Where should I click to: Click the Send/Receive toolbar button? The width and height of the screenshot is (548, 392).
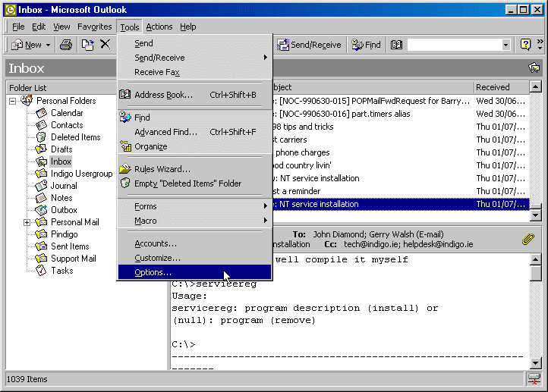(x=309, y=45)
